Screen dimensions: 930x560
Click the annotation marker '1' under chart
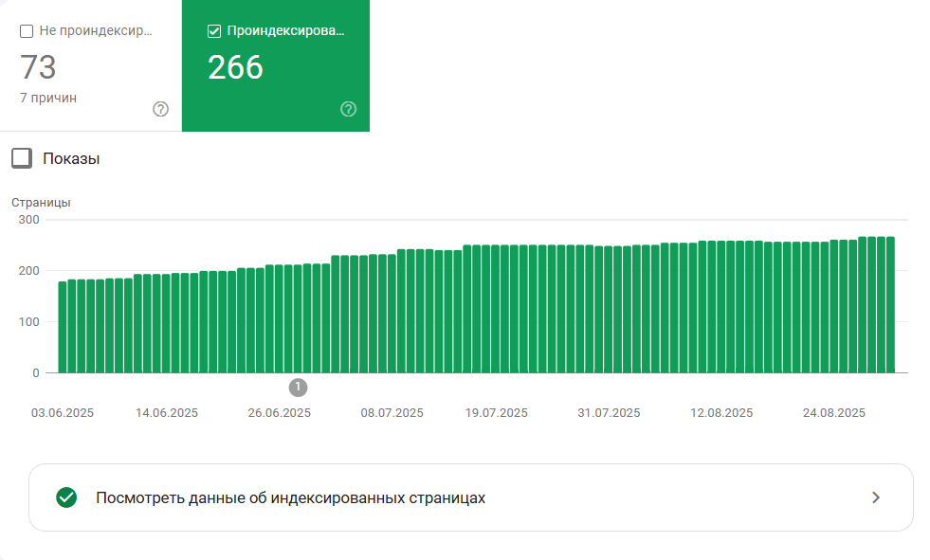(299, 388)
